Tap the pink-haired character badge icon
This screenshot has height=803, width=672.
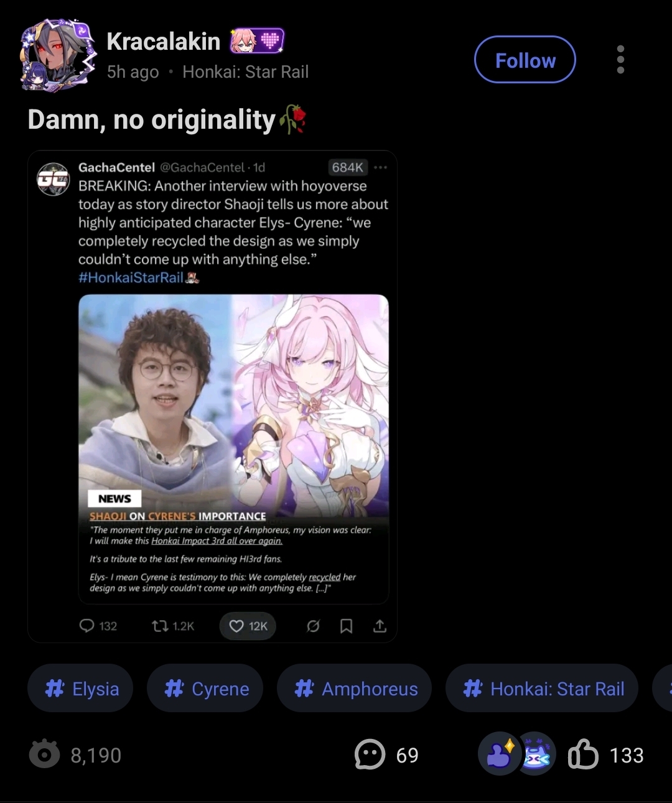243,41
